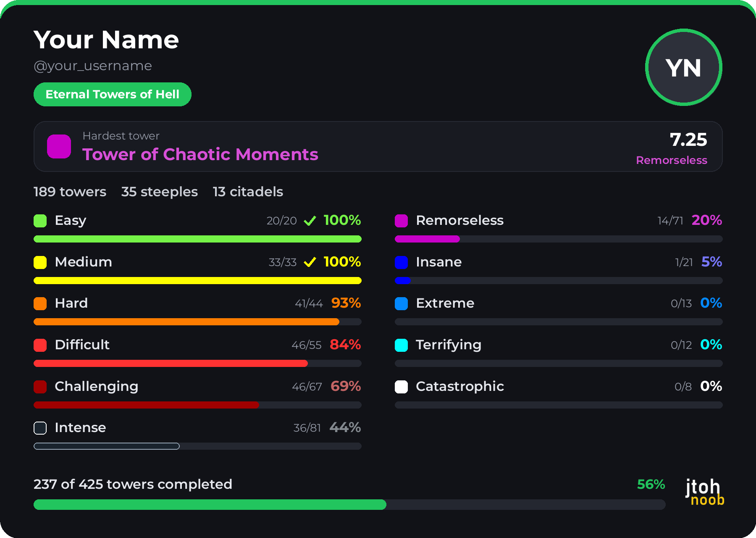Click the 189 towers count

70,192
